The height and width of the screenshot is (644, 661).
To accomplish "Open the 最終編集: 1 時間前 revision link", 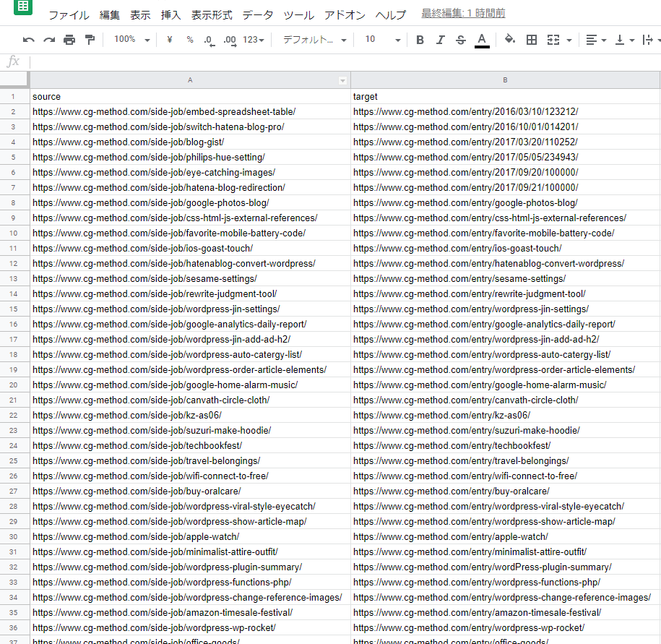I will pyautogui.click(x=463, y=14).
